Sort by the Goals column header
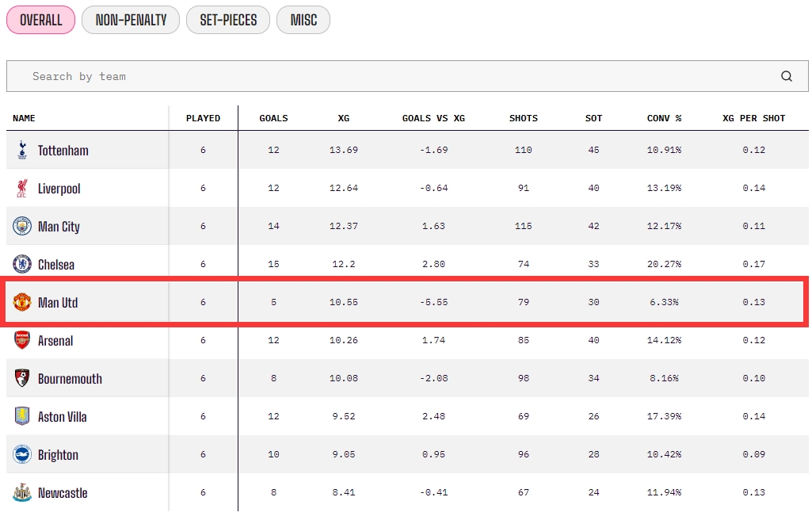Viewport: 812px width, 520px height. click(273, 118)
